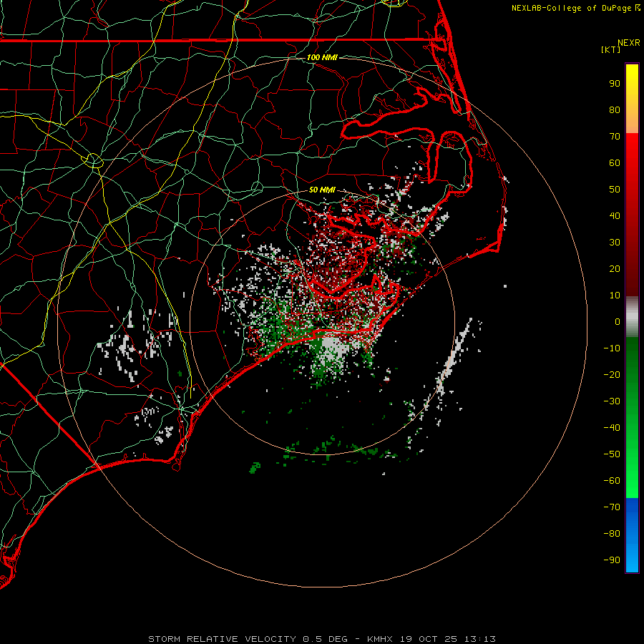Click the 30 value on the velocity scale
Screen dimensions: 644x644
[615, 243]
